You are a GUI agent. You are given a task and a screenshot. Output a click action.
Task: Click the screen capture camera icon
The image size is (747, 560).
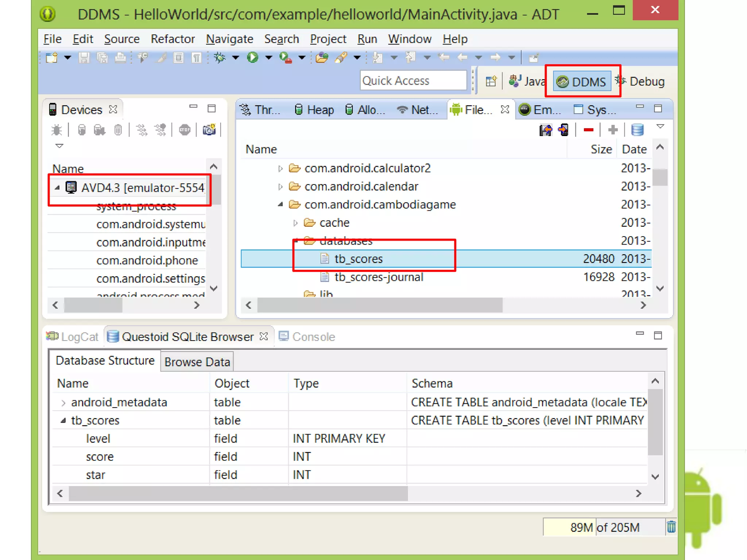(x=209, y=130)
